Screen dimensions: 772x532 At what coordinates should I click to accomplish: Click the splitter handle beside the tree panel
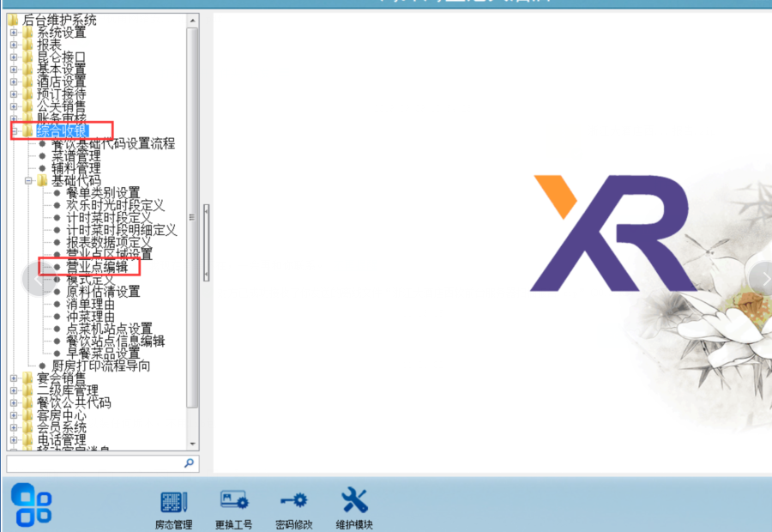pyautogui.click(x=206, y=242)
